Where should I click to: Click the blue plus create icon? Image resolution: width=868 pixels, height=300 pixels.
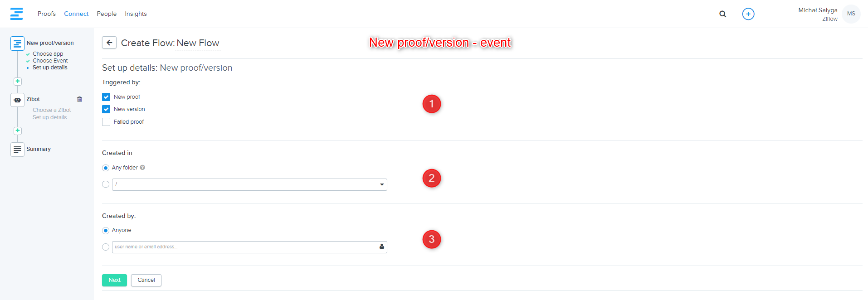pos(748,14)
